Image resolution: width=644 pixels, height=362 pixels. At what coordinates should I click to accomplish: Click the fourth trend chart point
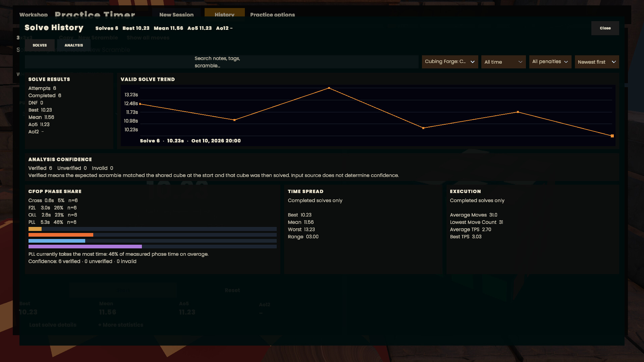coord(423,128)
